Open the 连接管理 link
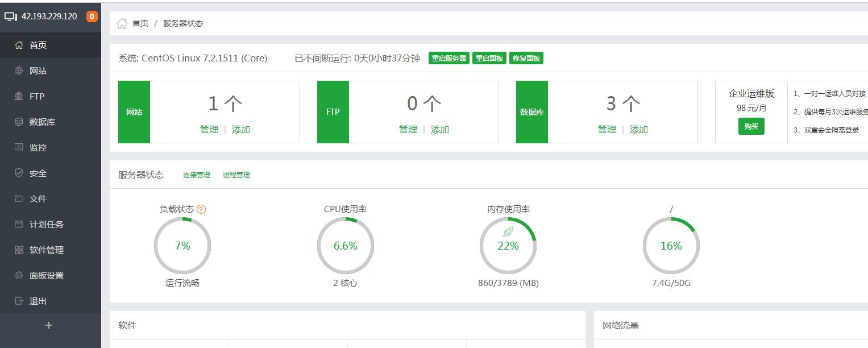Screen dimensions: 868x348 click(x=196, y=175)
